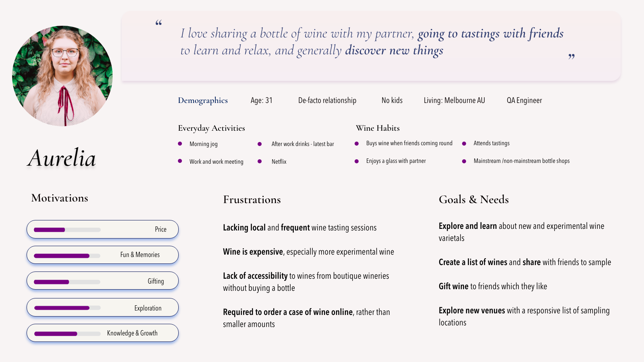
Task: Click the Exploration motivation pill
Action: (103, 308)
